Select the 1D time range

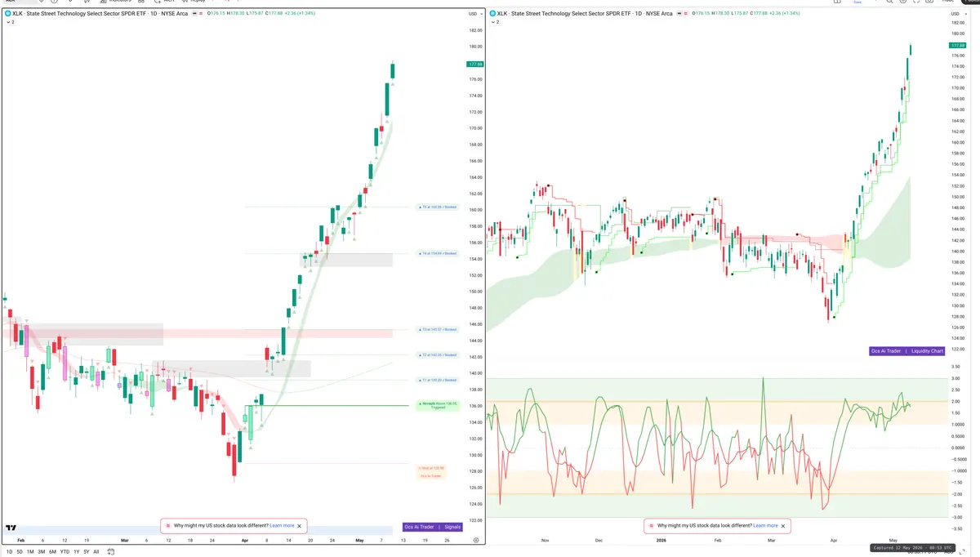pyautogui.click(x=9, y=552)
